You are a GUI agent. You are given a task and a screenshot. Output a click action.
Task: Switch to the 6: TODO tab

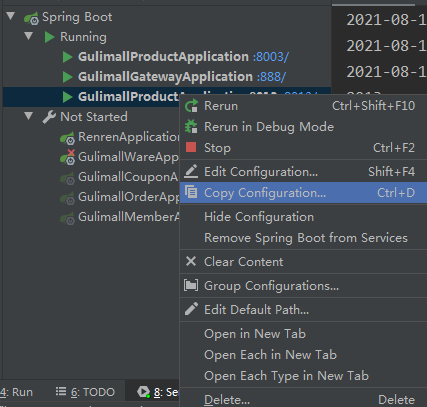pos(85,392)
